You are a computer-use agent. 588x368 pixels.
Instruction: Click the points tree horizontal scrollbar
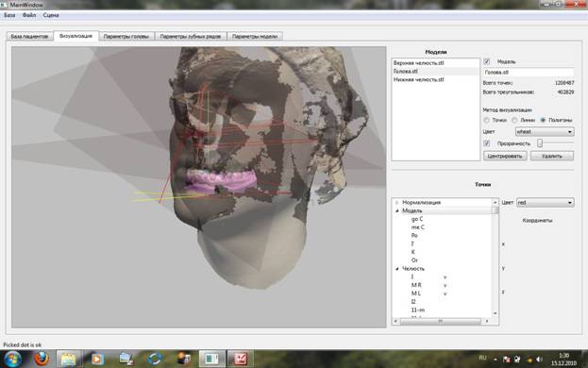tap(440, 321)
